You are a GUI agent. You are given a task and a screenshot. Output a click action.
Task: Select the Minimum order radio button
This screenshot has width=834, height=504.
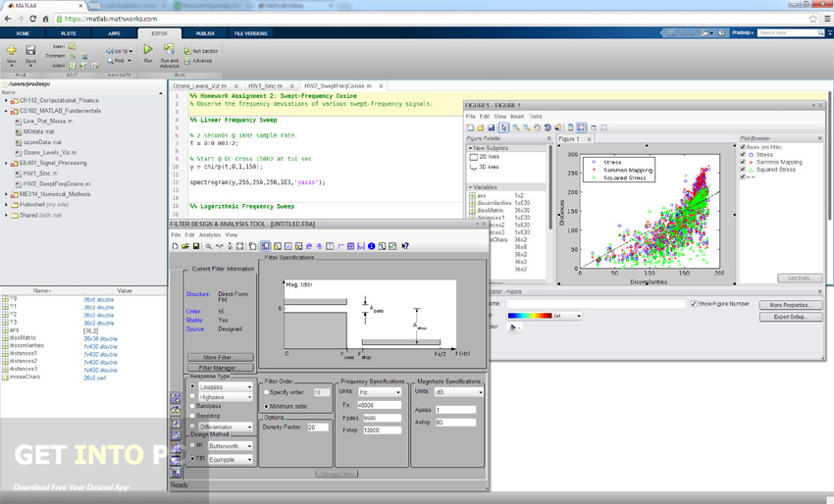point(268,406)
